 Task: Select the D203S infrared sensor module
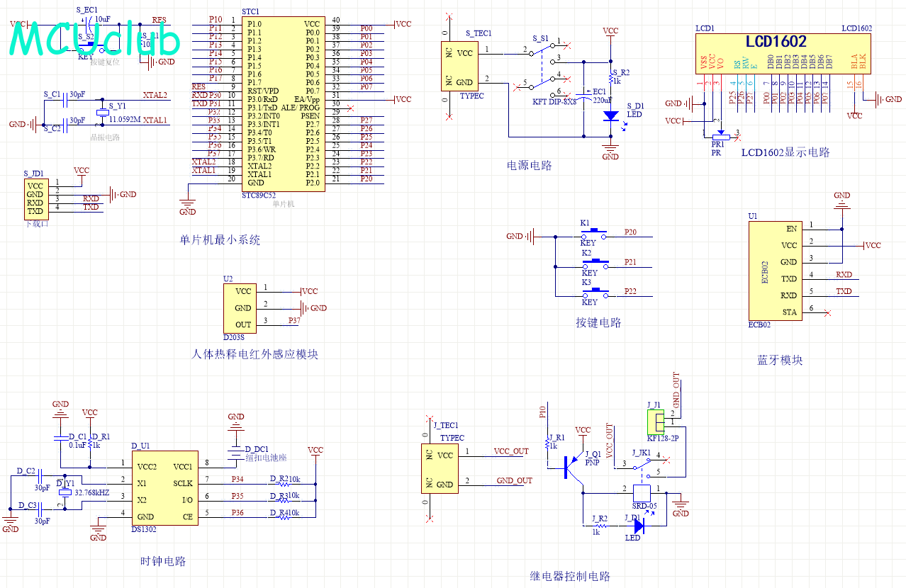(242, 307)
